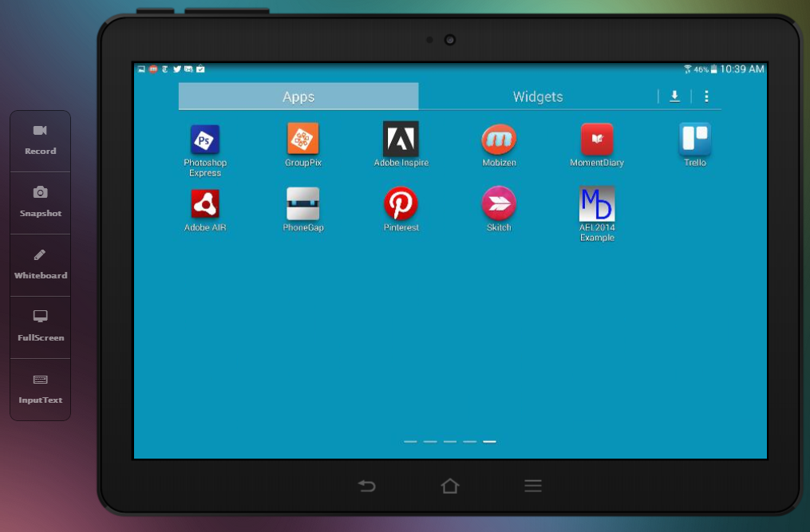This screenshot has height=532, width=810.
Task: Start screen recording with Record
Action: [x=40, y=140]
